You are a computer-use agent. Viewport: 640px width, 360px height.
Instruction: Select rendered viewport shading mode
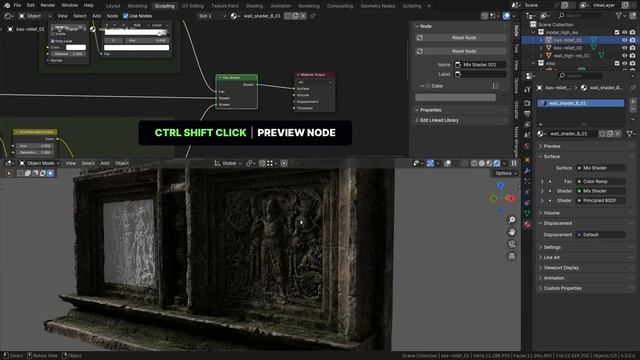click(497, 163)
